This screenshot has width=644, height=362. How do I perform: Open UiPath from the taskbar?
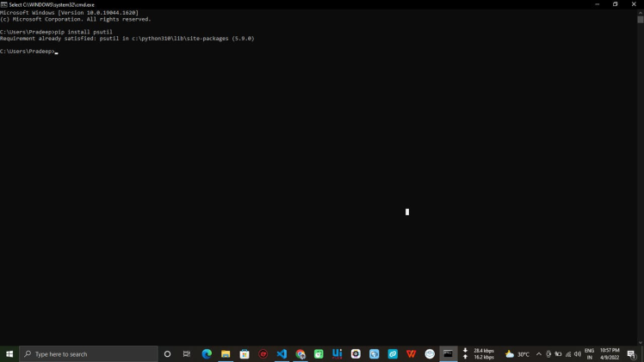tap(337, 354)
